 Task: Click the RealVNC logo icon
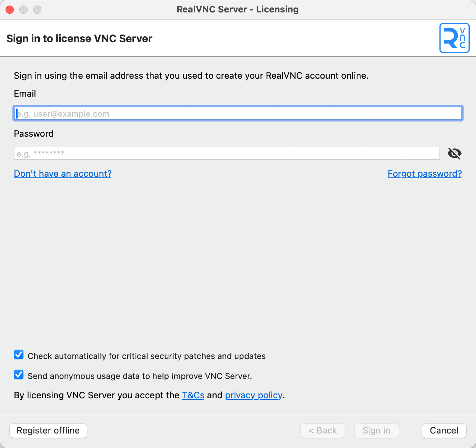(x=454, y=38)
